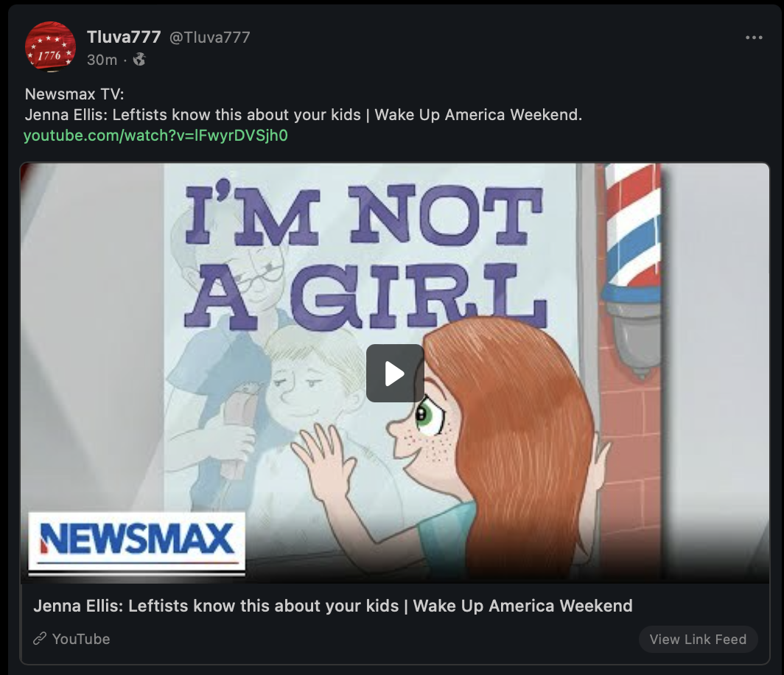Click the Newsmax TV: post text line
Image resolution: width=784 pixels, height=675 pixels.
pos(74,94)
